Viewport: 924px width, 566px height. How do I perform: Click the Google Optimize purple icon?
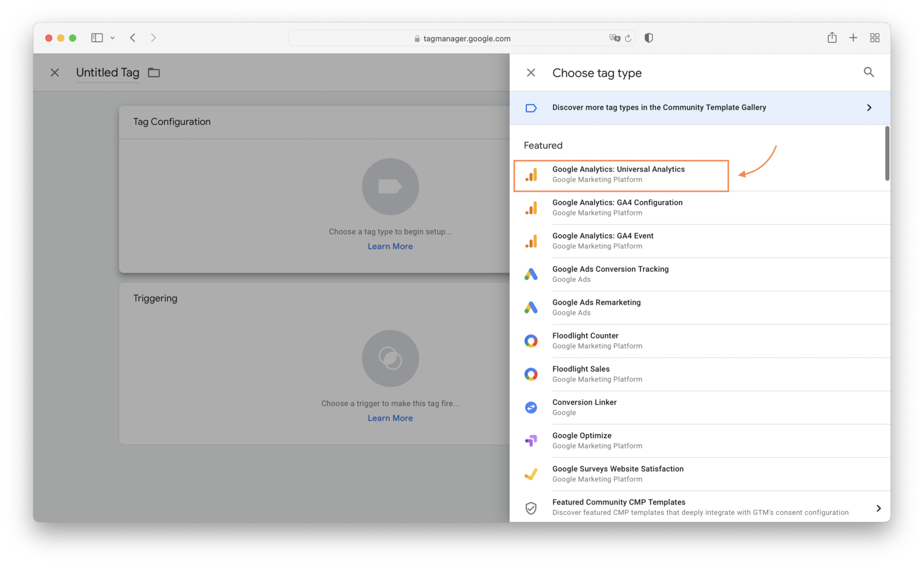click(x=531, y=441)
